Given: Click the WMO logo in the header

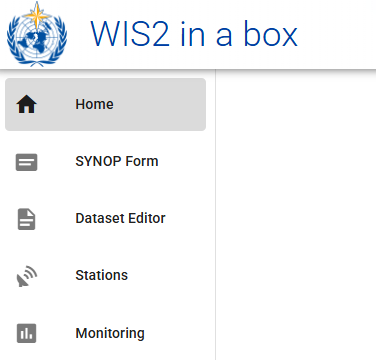Looking at the screenshot, I should [37, 34].
